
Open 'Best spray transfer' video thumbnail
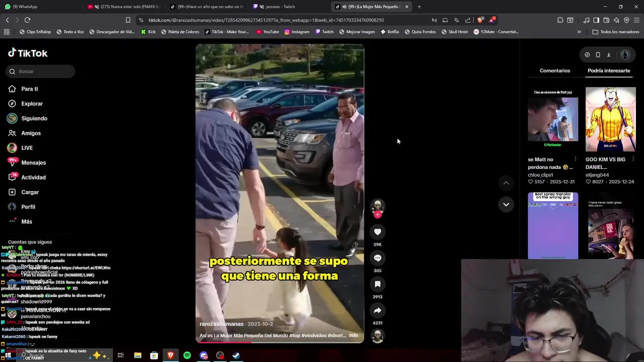click(x=553, y=226)
